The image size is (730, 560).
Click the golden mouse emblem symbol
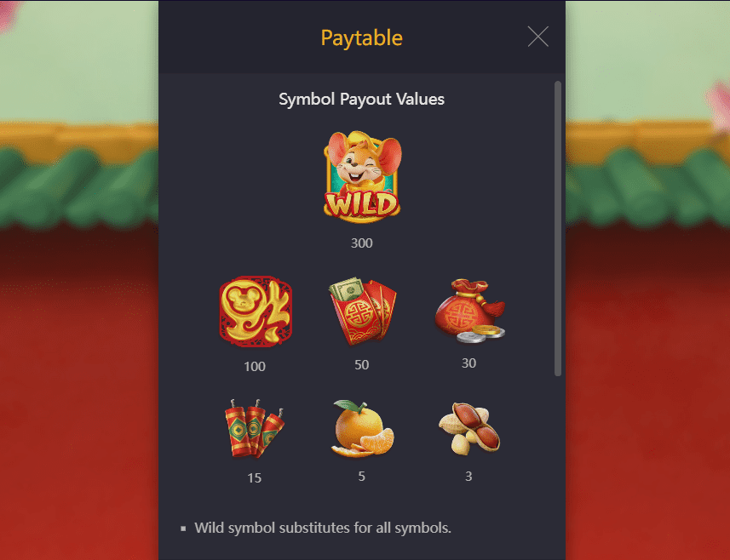click(256, 311)
